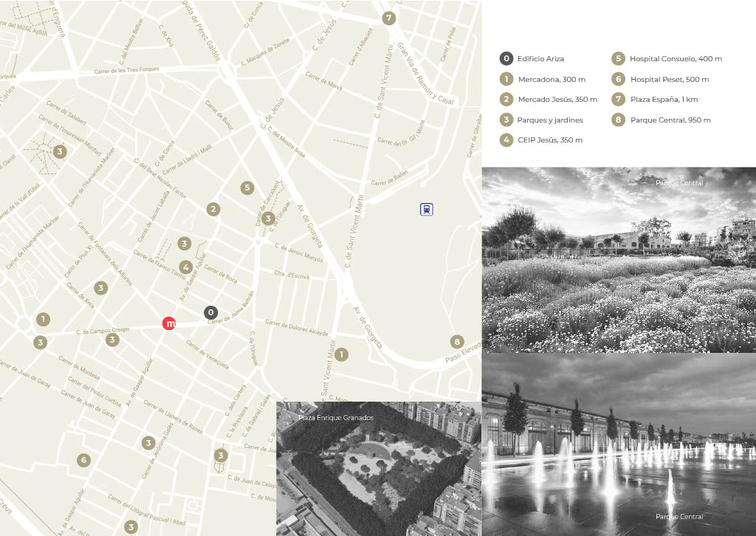Click the blue train station icon
Image resolution: width=756 pixels, height=536 pixels.
pyautogui.click(x=426, y=210)
